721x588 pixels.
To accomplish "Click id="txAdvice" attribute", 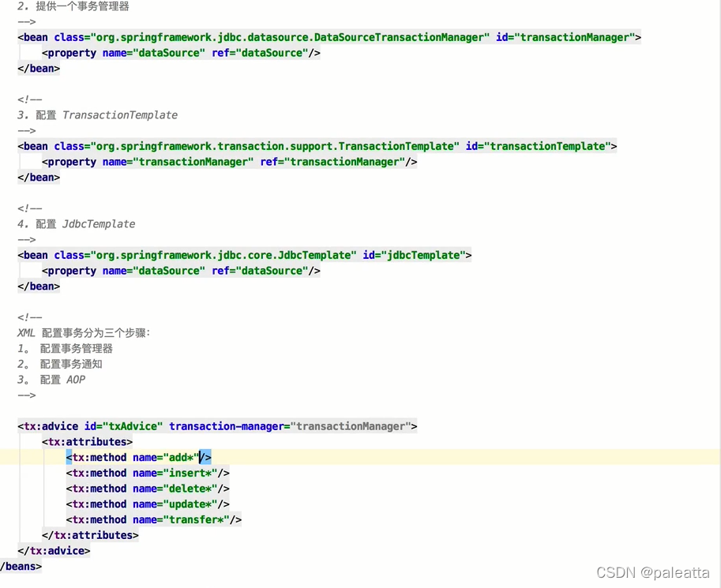I will tap(123, 426).
